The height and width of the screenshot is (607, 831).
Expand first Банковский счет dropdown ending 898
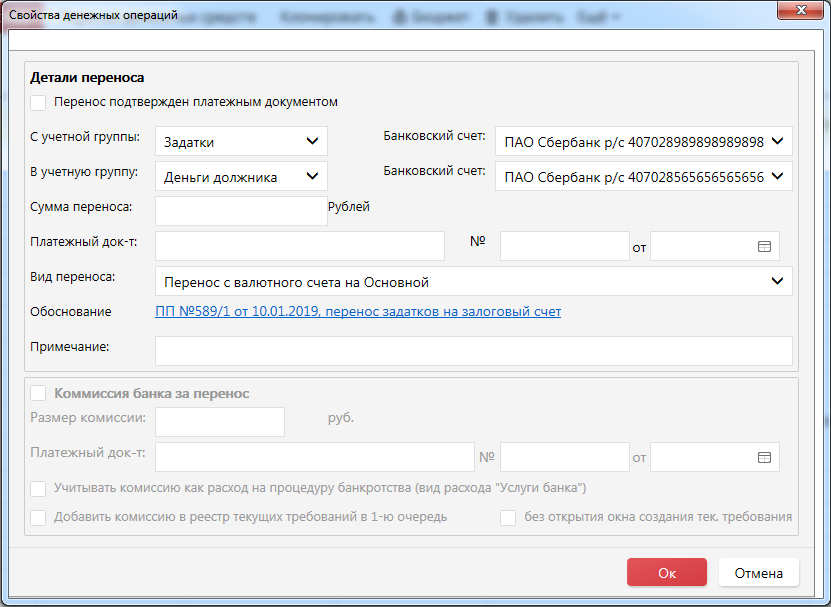[x=643, y=142]
